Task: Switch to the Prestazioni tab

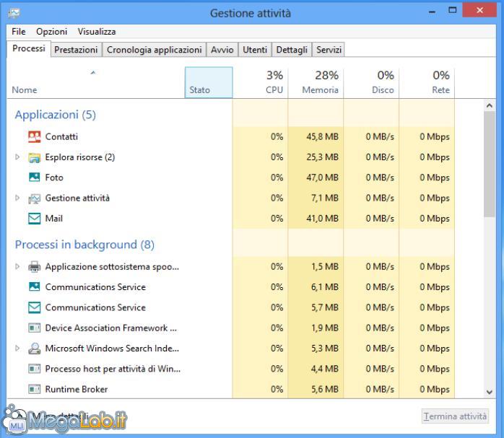Action: coord(76,50)
